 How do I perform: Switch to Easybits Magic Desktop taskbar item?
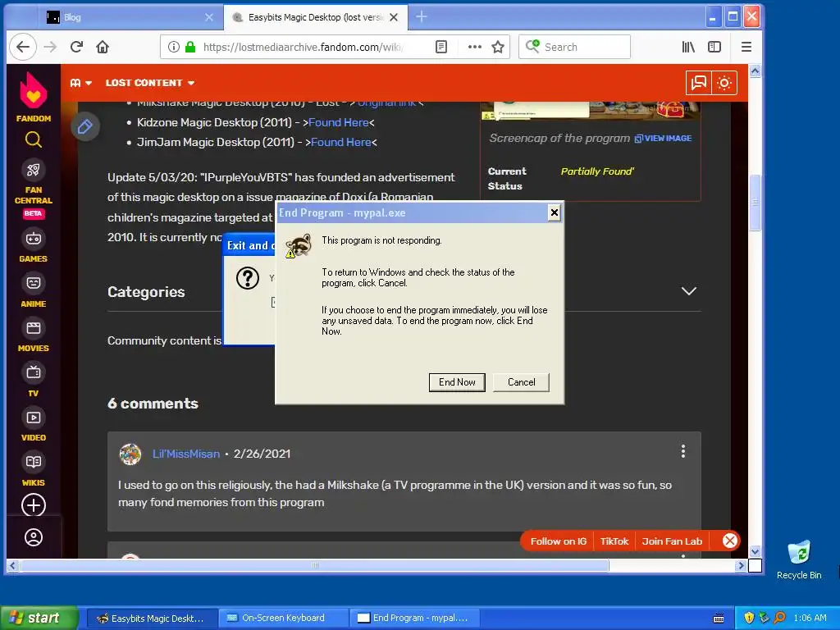pyautogui.click(x=152, y=619)
